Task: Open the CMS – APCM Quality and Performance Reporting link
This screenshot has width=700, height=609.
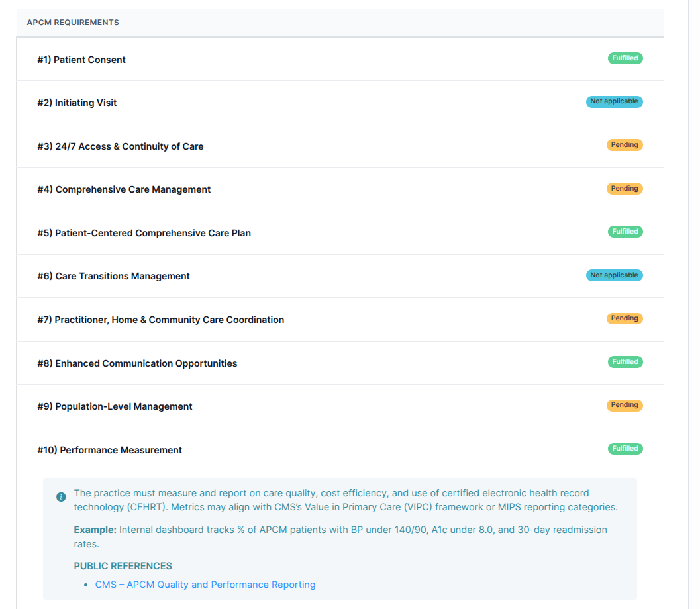Action: [205, 585]
